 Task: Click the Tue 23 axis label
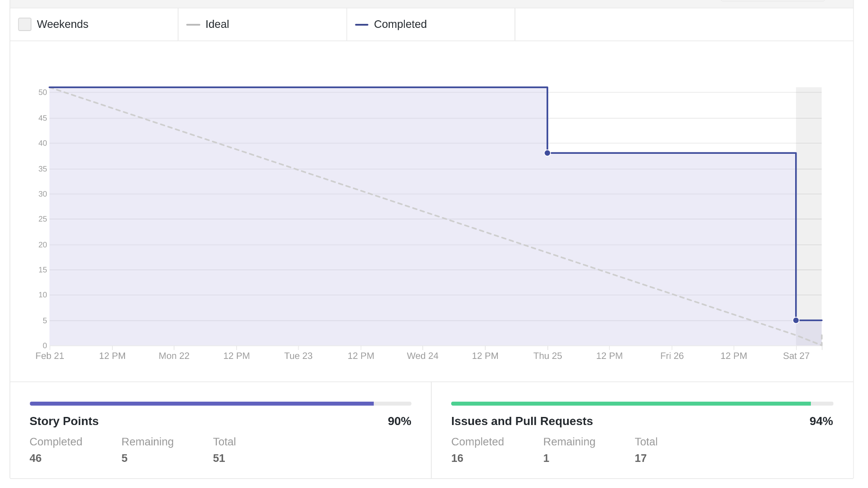(298, 356)
